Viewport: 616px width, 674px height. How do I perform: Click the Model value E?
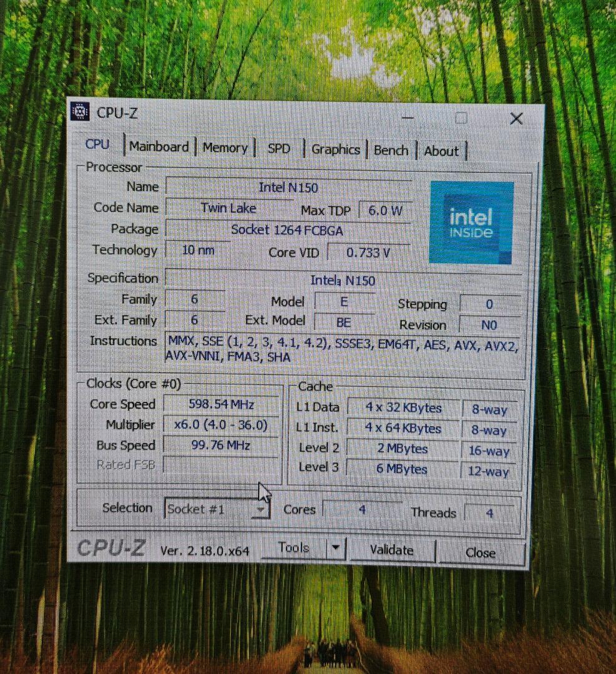tap(344, 302)
